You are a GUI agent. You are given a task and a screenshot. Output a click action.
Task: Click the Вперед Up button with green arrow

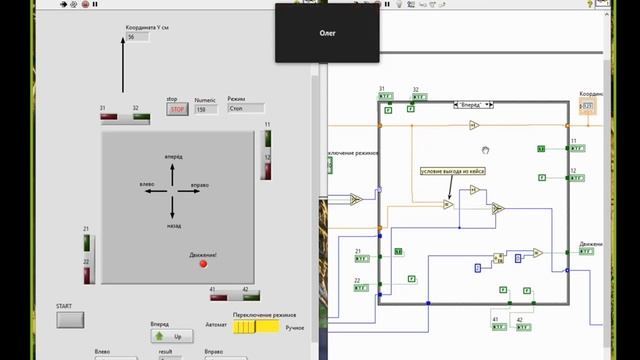coord(172,336)
